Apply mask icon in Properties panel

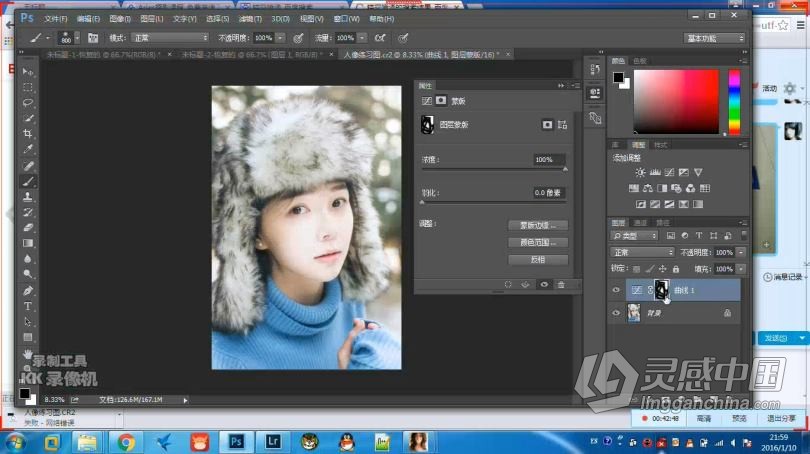[x=525, y=285]
